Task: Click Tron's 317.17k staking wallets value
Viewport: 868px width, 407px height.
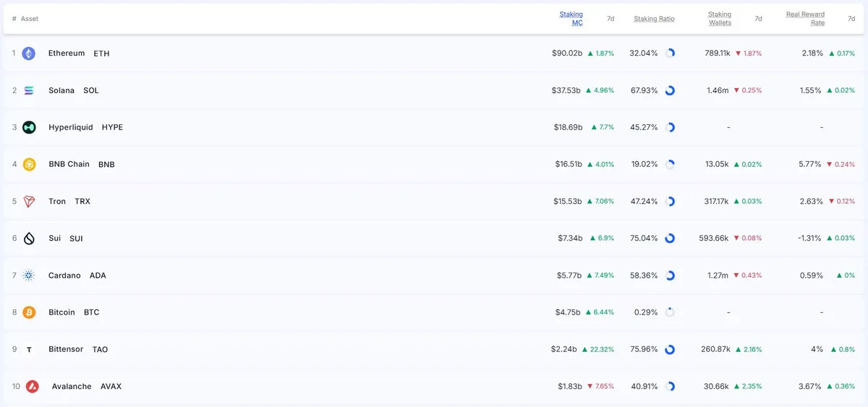Action: click(x=716, y=202)
